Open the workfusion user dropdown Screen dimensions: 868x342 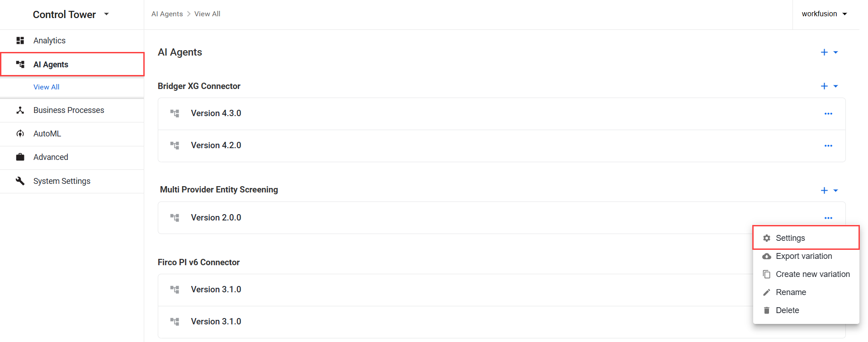click(845, 14)
